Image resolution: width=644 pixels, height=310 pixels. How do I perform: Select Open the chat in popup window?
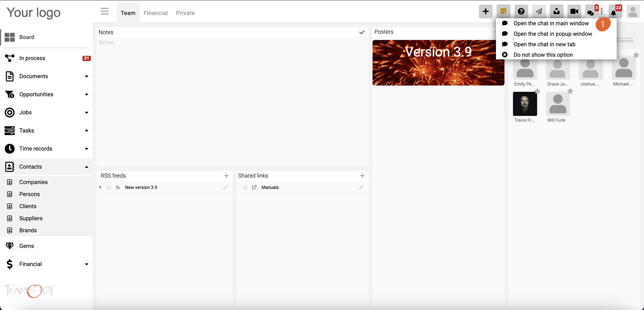point(553,34)
